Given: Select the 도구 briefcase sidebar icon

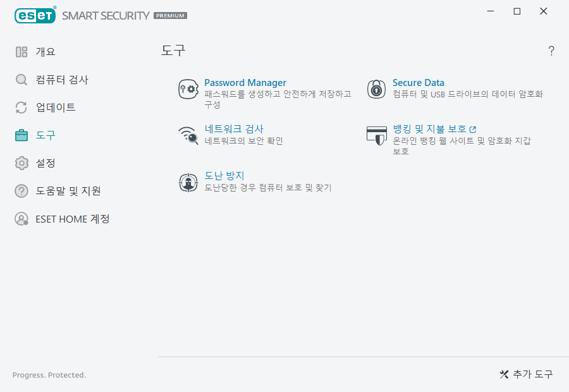Looking at the screenshot, I should (21, 135).
